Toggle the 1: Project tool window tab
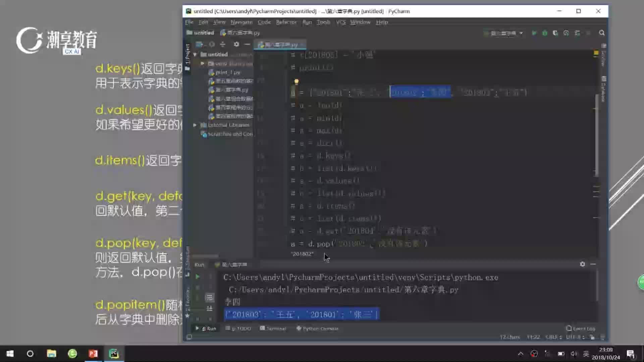 187,57
